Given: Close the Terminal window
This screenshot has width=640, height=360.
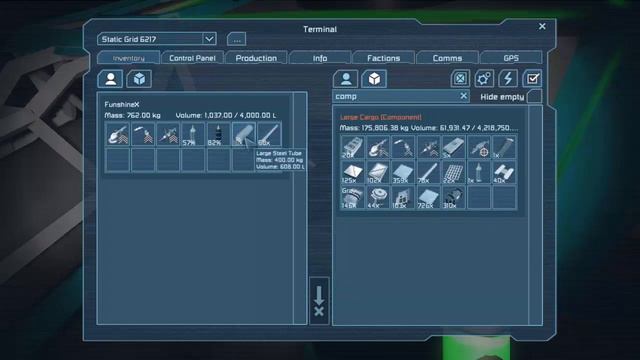Looking at the screenshot, I should [x=542, y=26].
